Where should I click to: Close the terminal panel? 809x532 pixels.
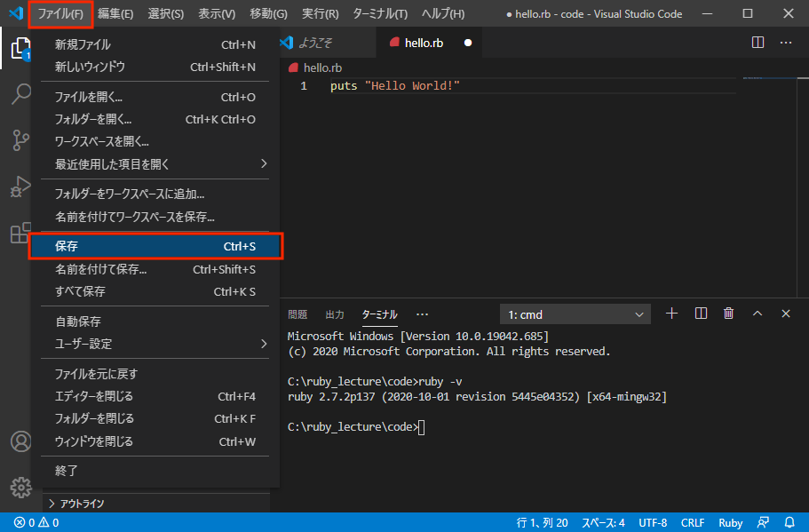(x=785, y=314)
